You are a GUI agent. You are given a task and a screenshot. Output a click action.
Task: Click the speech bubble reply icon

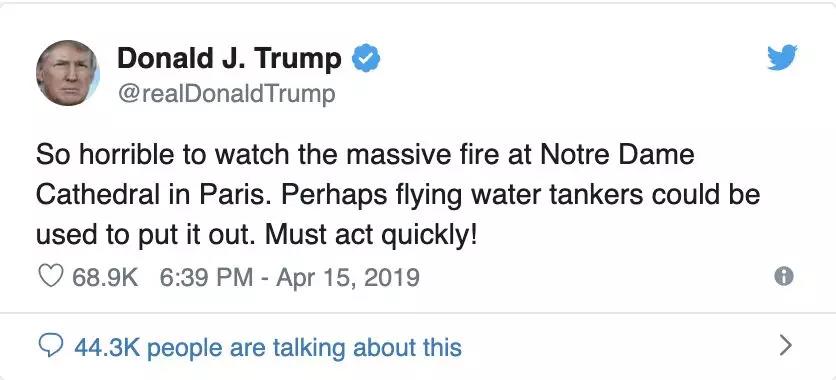point(52,347)
